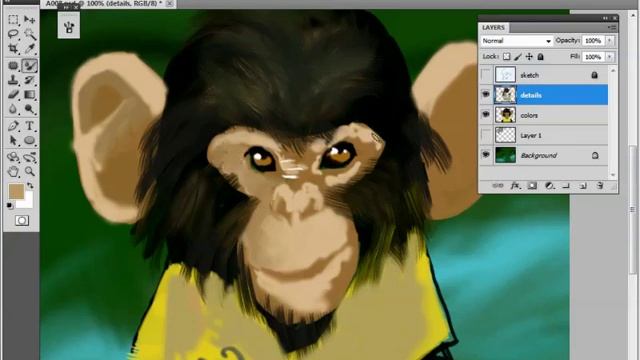Hide the details layer
The height and width of the screenshot is (360, 640).
coord(486,95)
